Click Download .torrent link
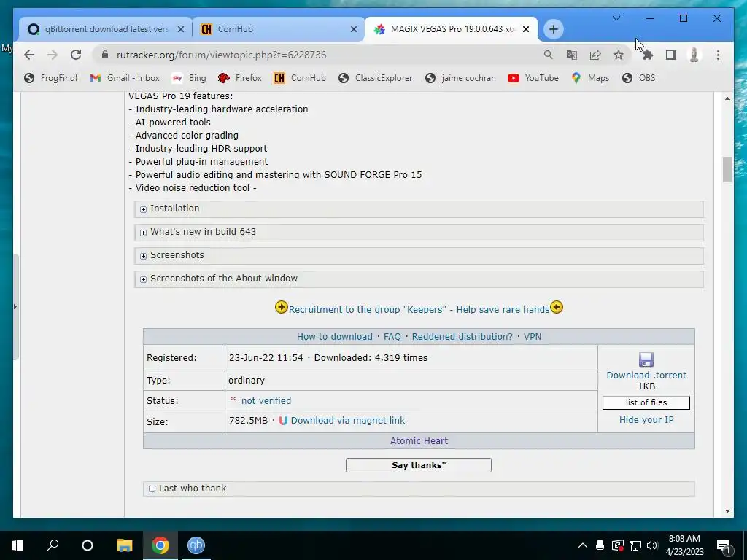Screen dimensions: 747x560 point(646,376)
